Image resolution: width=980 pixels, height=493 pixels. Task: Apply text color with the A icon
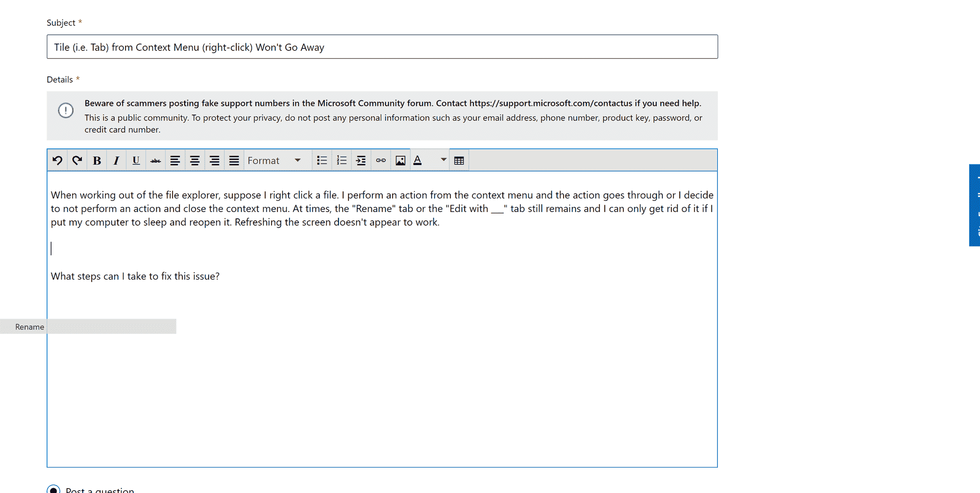418,161
